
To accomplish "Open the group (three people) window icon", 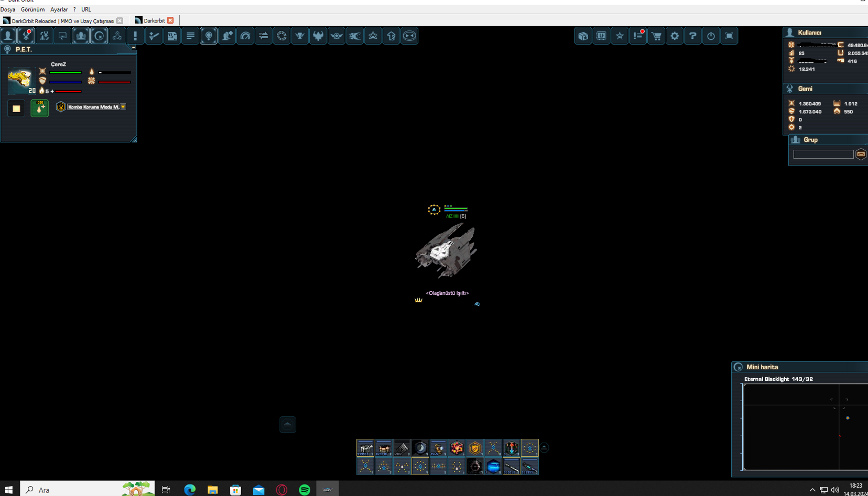I will pos(81,36).
